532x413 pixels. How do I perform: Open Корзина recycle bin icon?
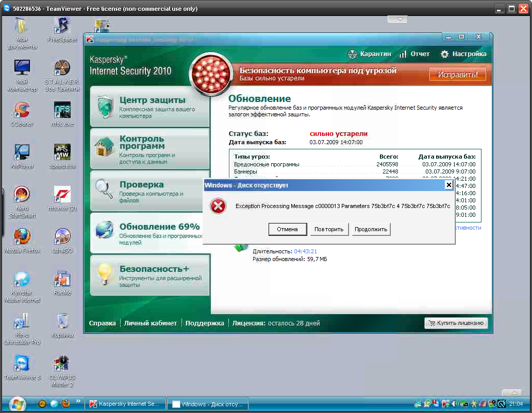(x=62, y=325)
